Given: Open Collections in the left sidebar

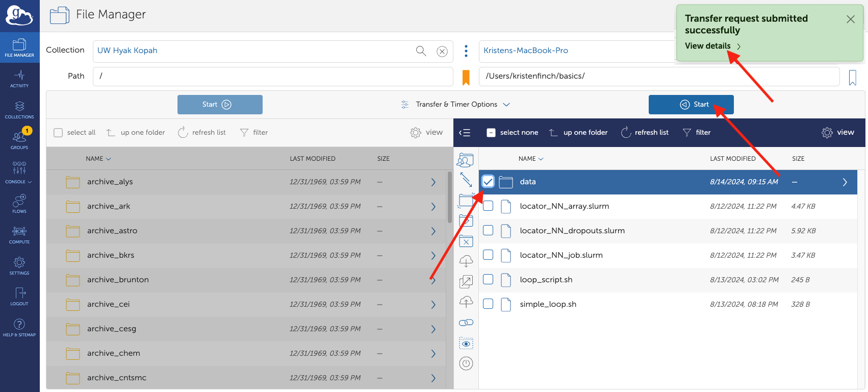Looking at the screenshot, I should click(x=19, y=110).
